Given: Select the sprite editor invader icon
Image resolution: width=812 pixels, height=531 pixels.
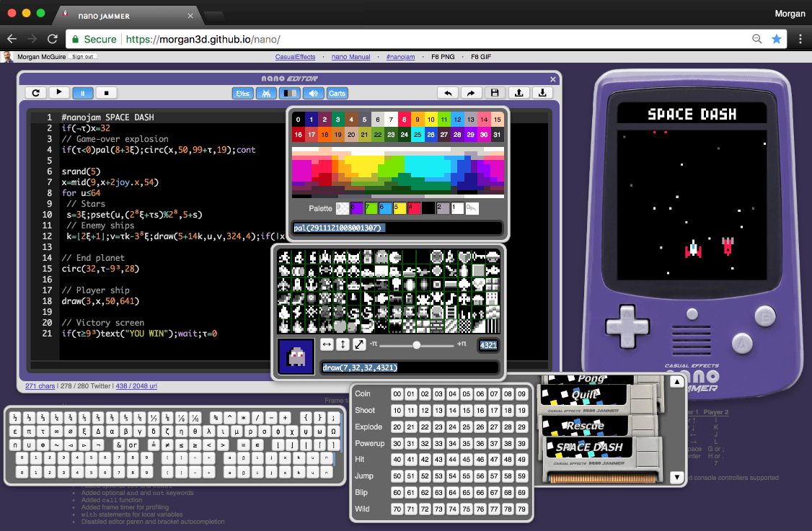Looking at the screenshot, I should (x=266, y=93).
